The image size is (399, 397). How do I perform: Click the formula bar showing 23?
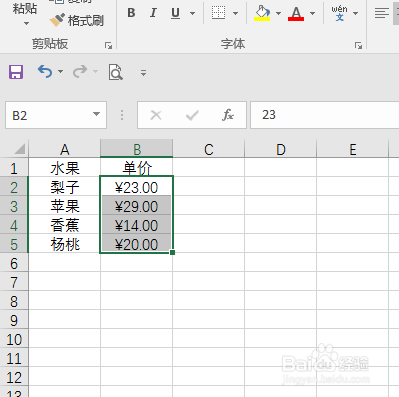click(325, 115)
